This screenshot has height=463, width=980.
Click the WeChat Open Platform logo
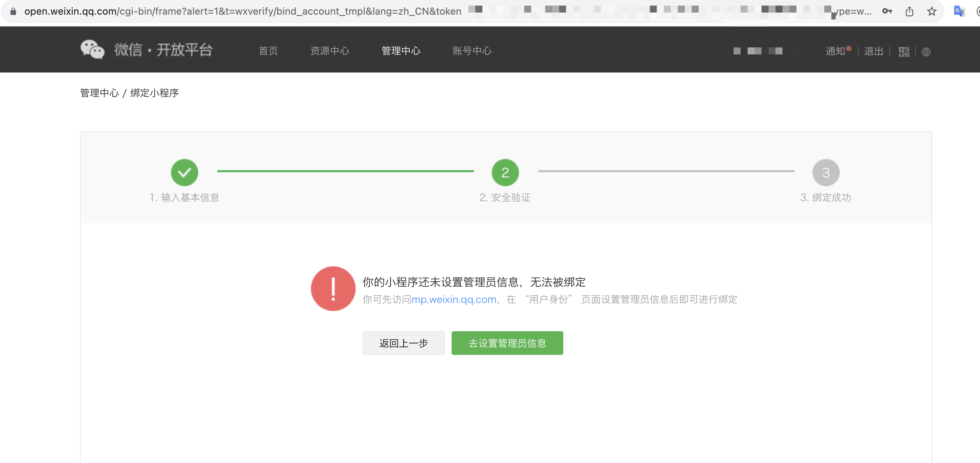click(146, 50)
